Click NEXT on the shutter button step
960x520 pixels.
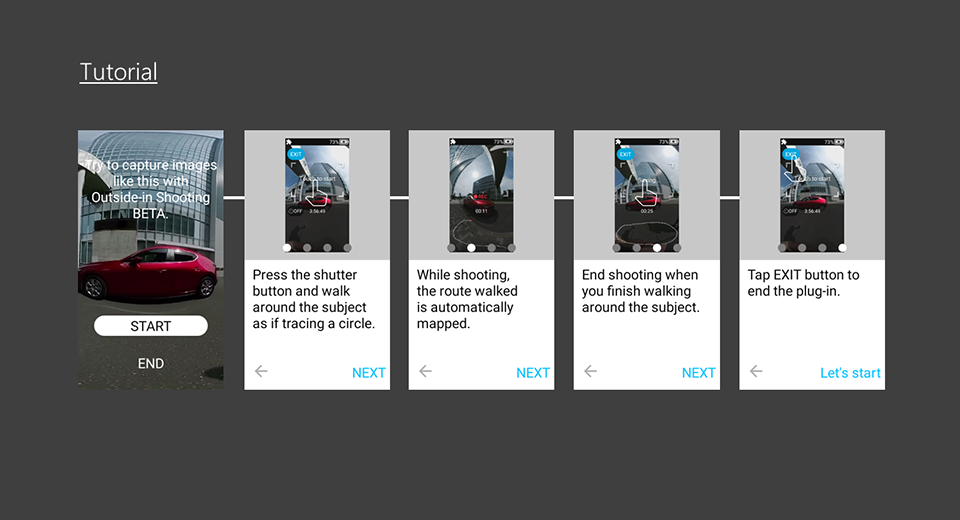coord(369,373)
